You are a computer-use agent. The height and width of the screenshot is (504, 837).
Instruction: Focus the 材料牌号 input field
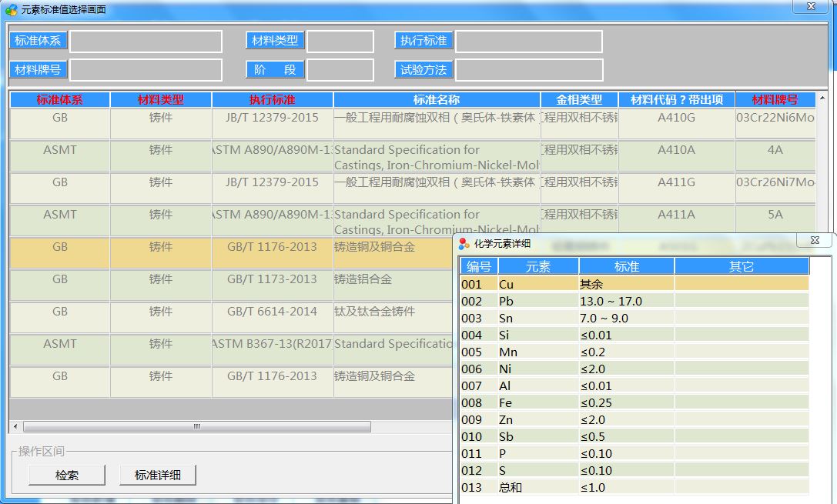[146, 70]
